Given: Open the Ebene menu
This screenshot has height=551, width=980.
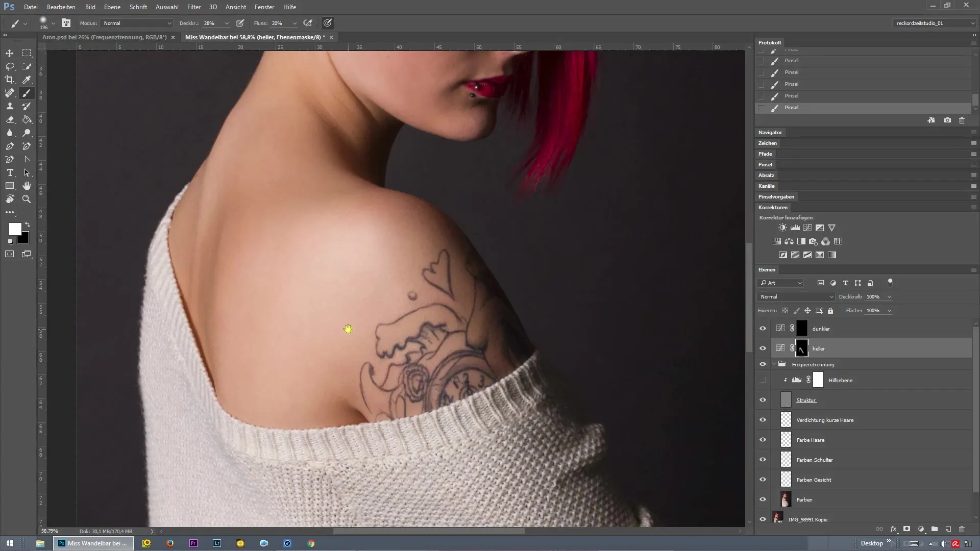Looking at the screenshot, I should click(x=112, y=7).
